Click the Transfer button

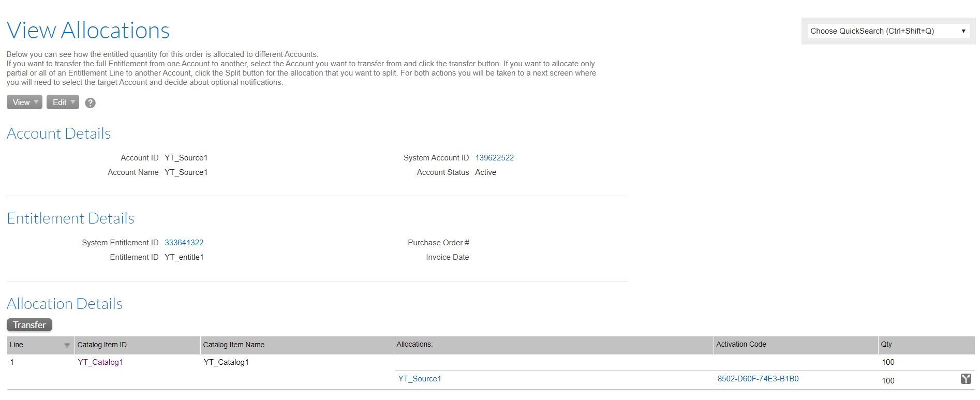point(29,325)
